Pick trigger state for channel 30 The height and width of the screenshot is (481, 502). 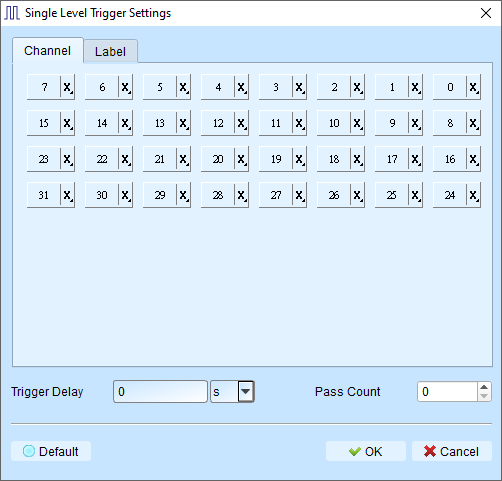coord(125,195)
